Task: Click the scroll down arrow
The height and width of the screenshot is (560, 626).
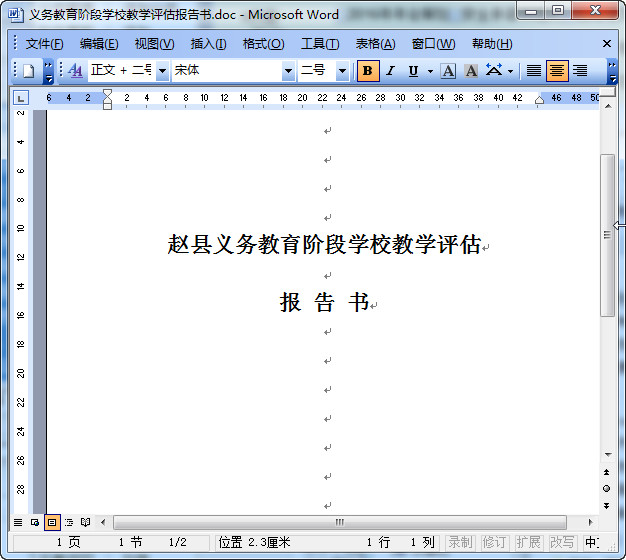Action: [608, 454]
